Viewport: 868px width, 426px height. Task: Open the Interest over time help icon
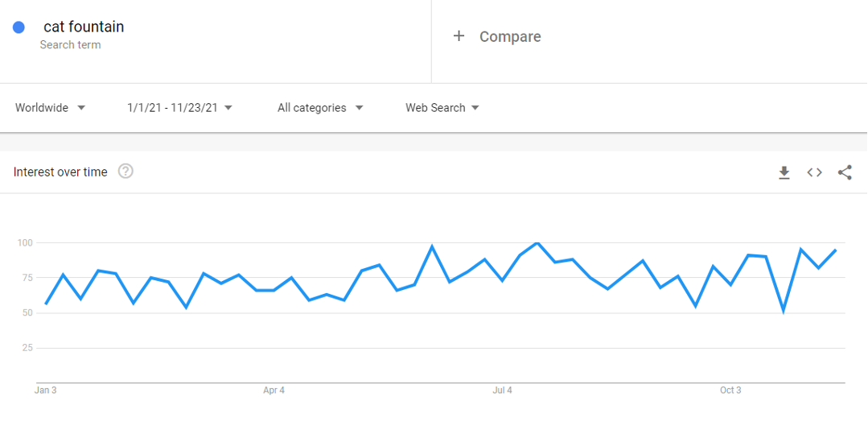[125, 172]
